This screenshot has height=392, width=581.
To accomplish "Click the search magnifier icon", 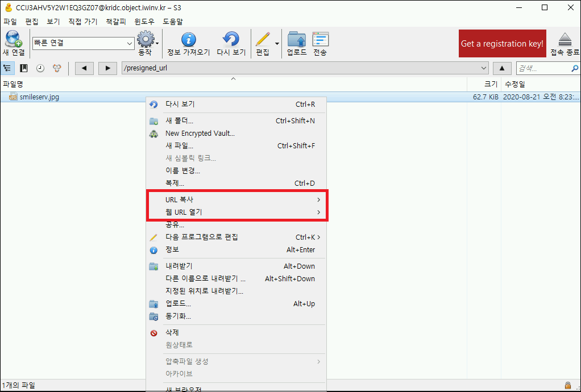I will [x=575, y=69].
